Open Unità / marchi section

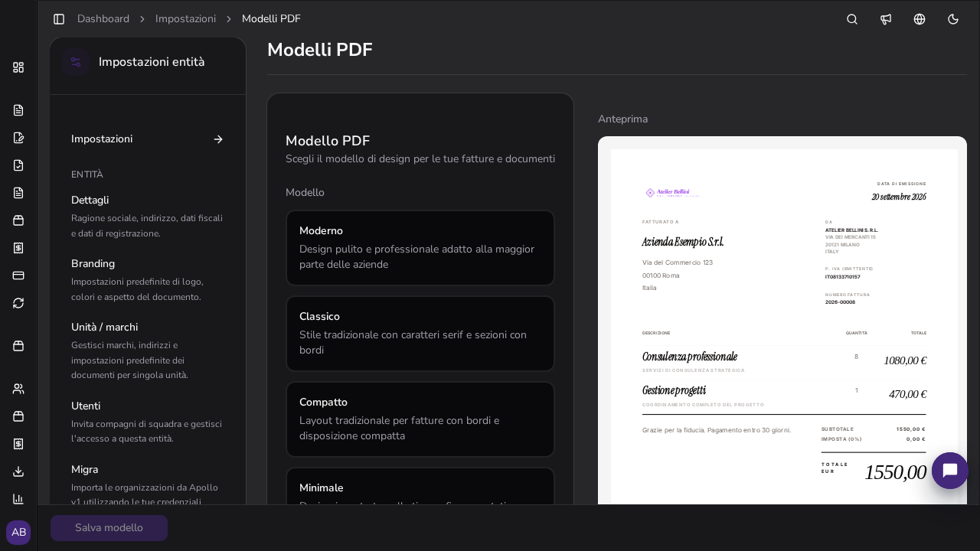[148, 350]
